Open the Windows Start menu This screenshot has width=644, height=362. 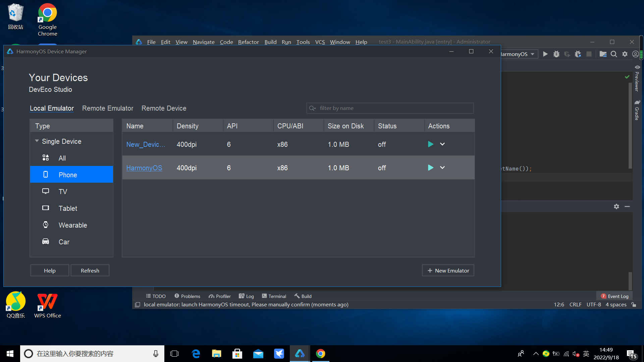tap(10, 354)
